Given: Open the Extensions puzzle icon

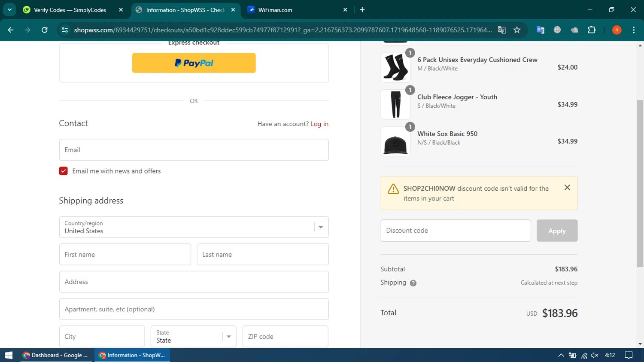Looking at the screenshot, I should [592, 30].
